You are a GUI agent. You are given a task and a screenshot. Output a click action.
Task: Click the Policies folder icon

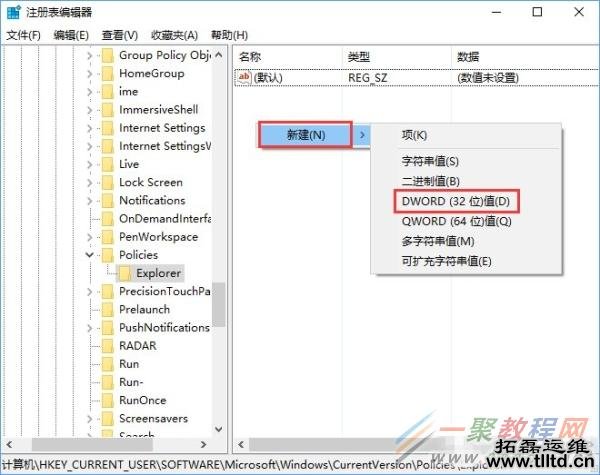coord(108,255)
